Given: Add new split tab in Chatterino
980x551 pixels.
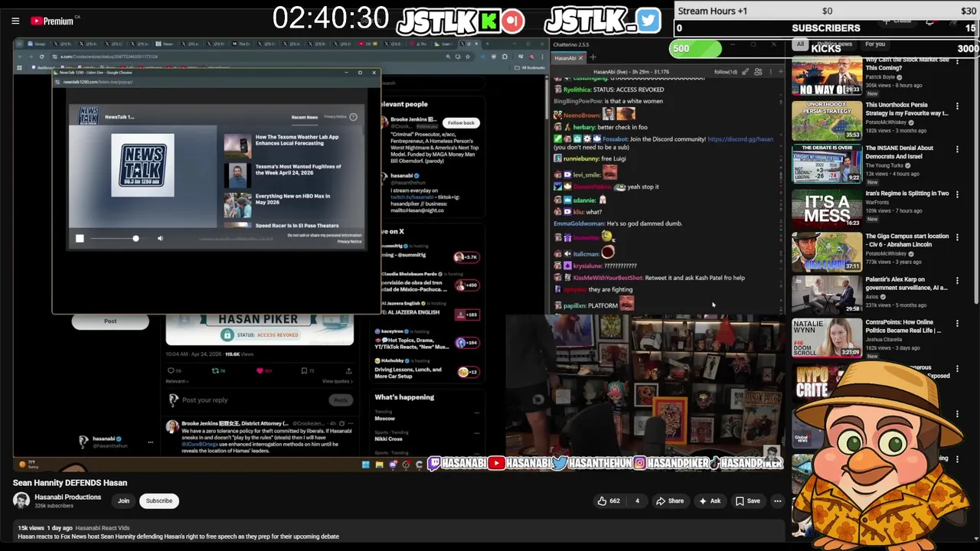Looking at the screenshot, I should point(593,58).
